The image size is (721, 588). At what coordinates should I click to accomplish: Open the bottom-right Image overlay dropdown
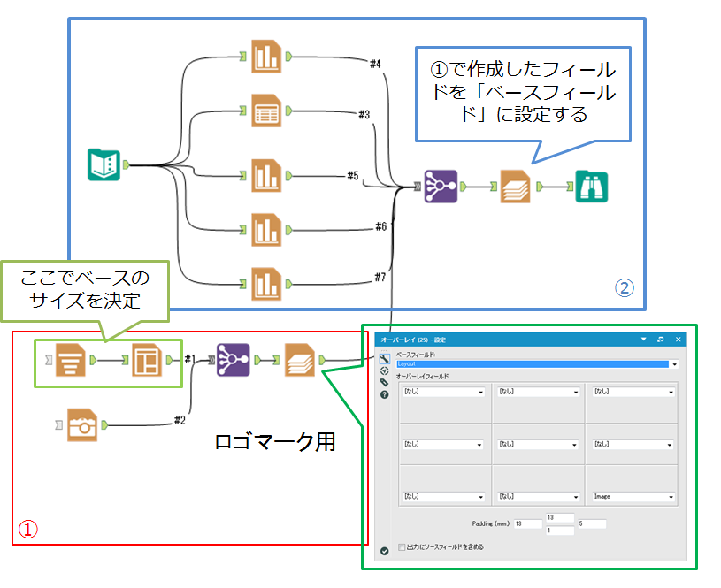click(671, 497)
